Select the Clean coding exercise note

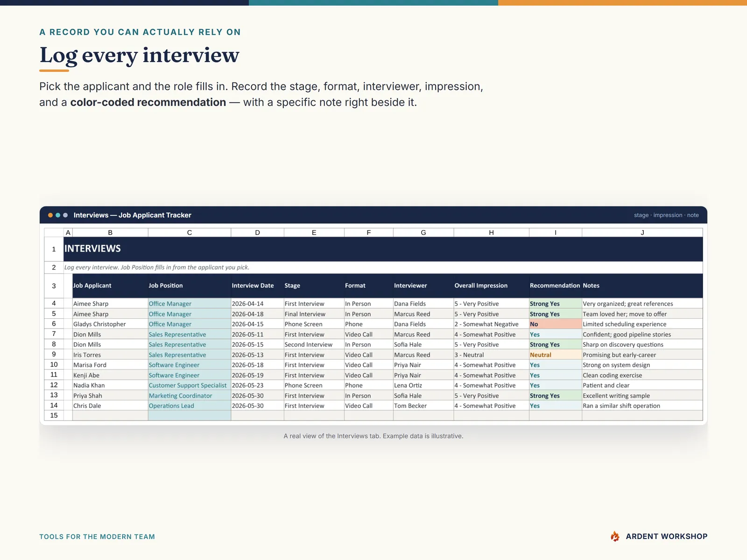[x=642, y=375]
